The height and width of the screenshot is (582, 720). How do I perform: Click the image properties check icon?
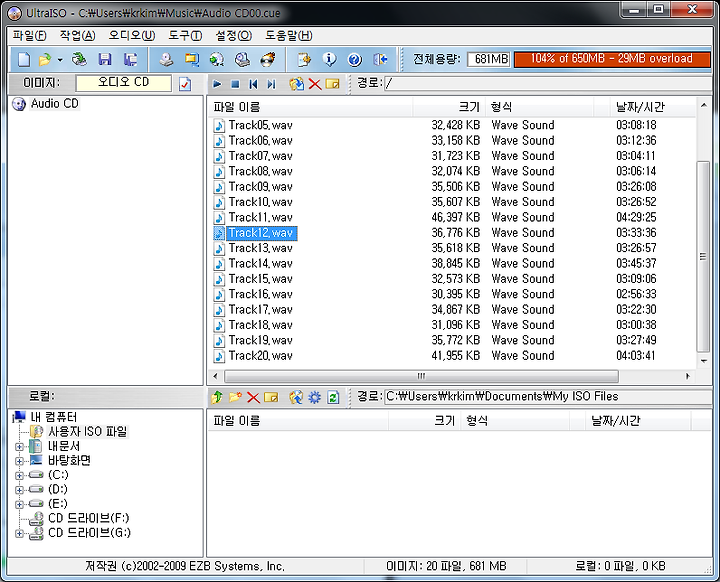(x=185, y=84)
